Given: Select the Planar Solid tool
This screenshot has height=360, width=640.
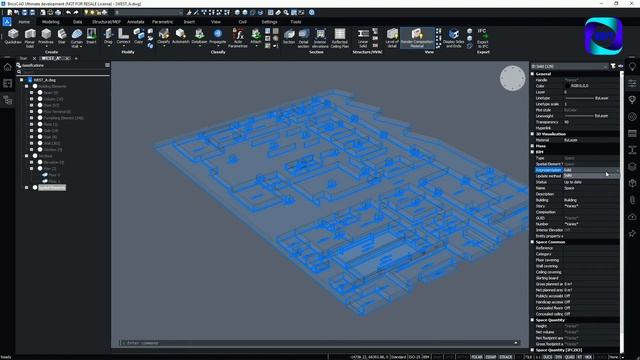Looking at the screenshot, I should [30, 38].
